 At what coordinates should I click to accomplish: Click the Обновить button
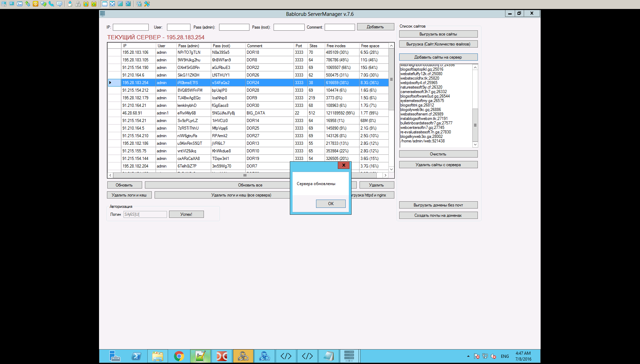pos(124,185)
